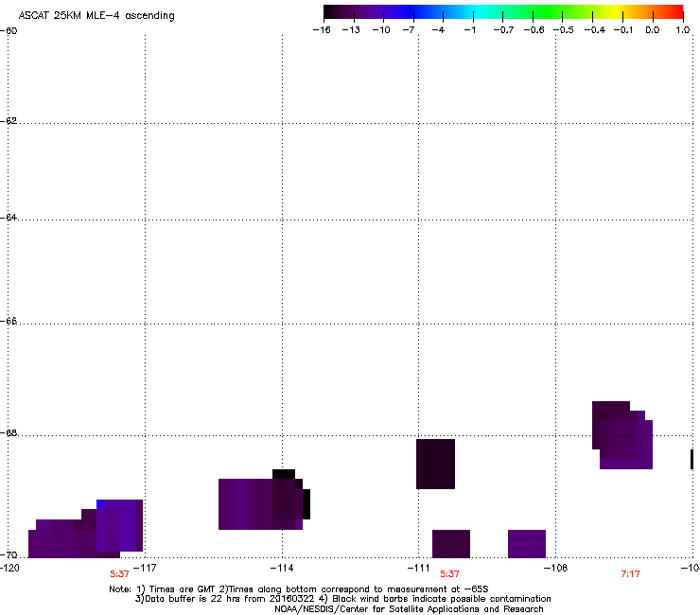700x615 pixels.
Task: Pick the cyan section of the color bar
Action: point(478,12)
